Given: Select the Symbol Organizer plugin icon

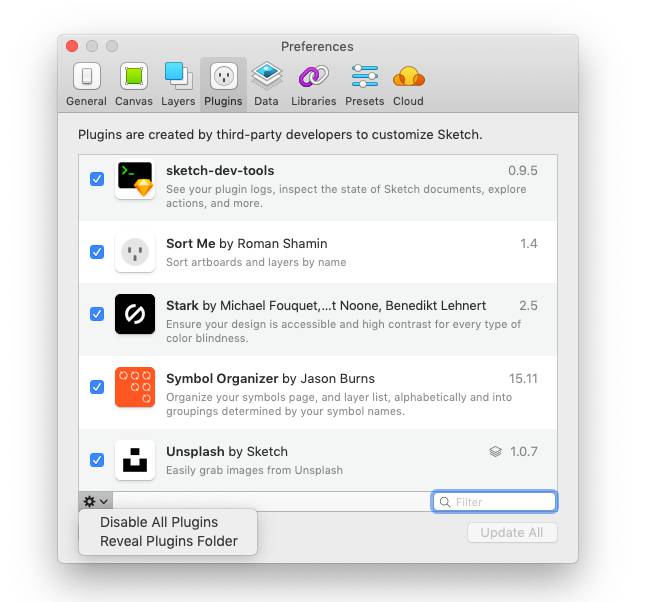Looking at the screenshot, I should (135, 387).
